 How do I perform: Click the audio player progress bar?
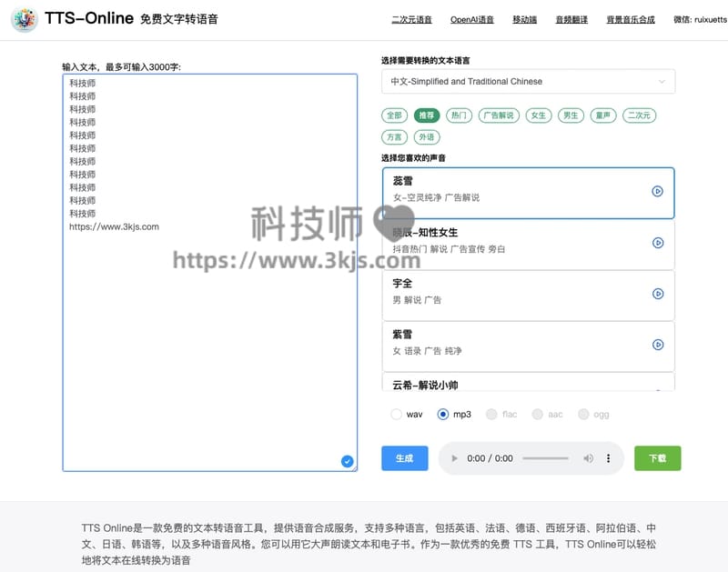[x=545, y=458]
